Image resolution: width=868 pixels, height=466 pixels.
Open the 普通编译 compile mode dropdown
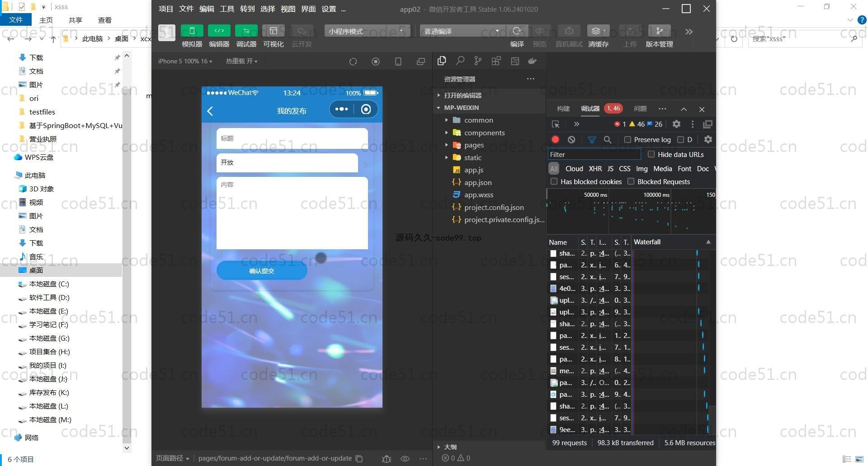462,31
